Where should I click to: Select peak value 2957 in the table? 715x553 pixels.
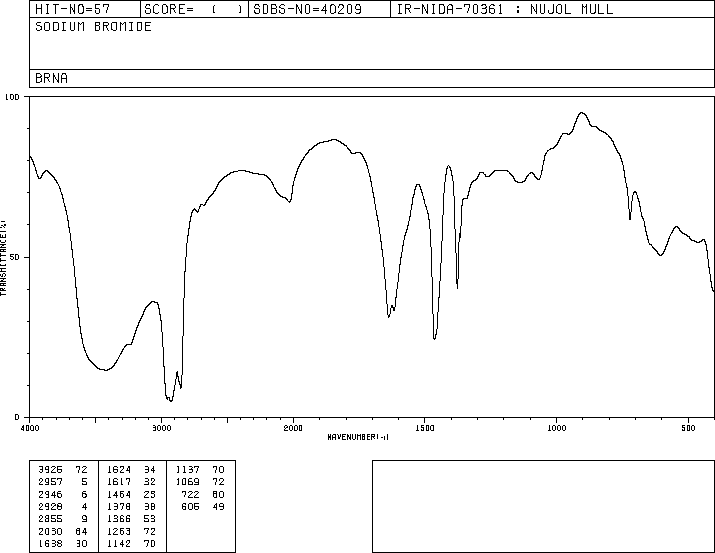point(51,482)
